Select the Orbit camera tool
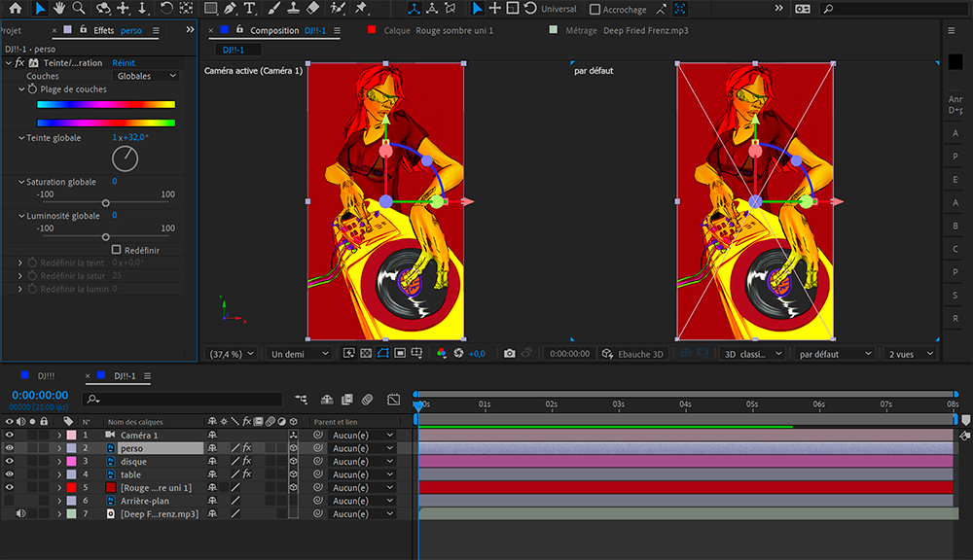Screen dimensions: 973x560 click(103, 8)
